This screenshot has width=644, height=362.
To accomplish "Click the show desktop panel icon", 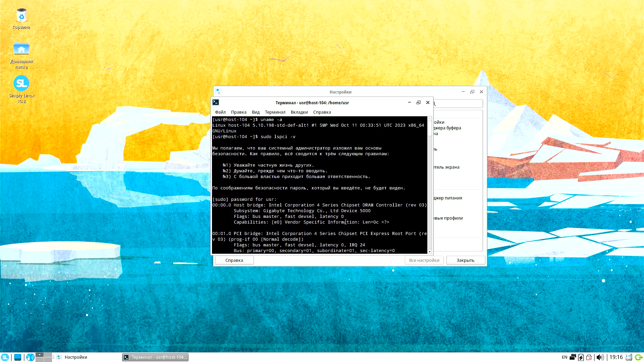I will (18, 357).
